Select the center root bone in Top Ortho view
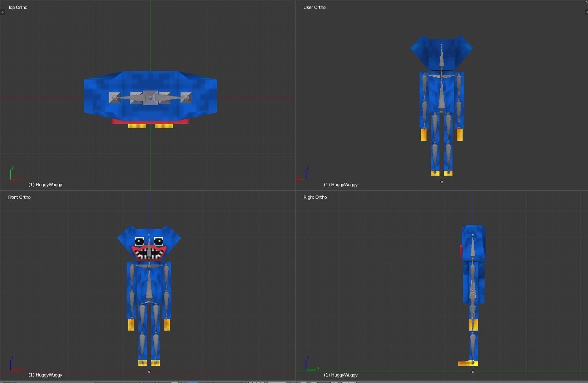588x383 pixels. click(x=151, y=98)
